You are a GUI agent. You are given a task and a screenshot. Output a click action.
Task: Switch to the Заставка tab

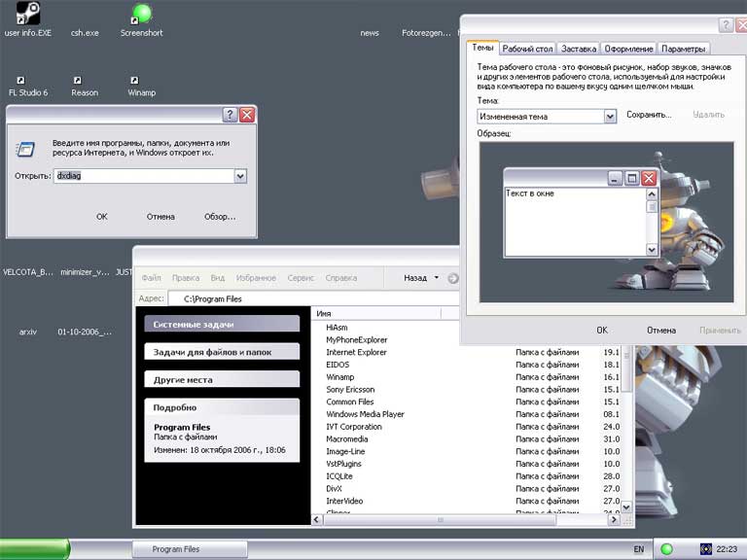coord(579,49)
